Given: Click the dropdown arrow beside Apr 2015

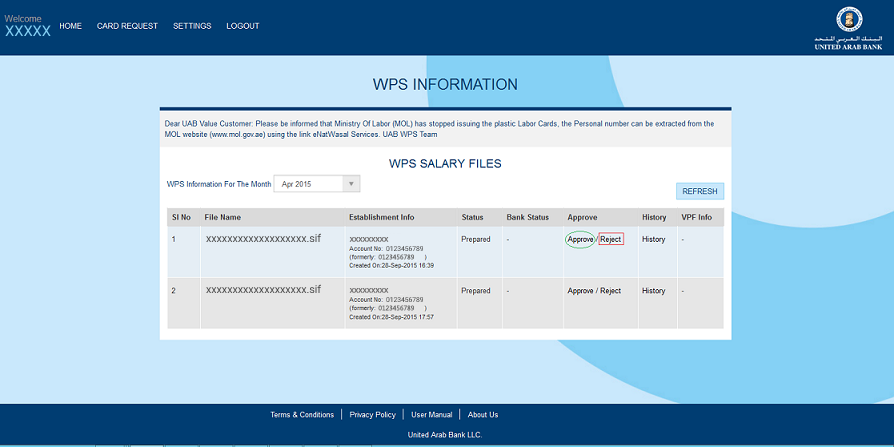Looking at the screenshot, I should pyautogui.click(x=350, y=184).
